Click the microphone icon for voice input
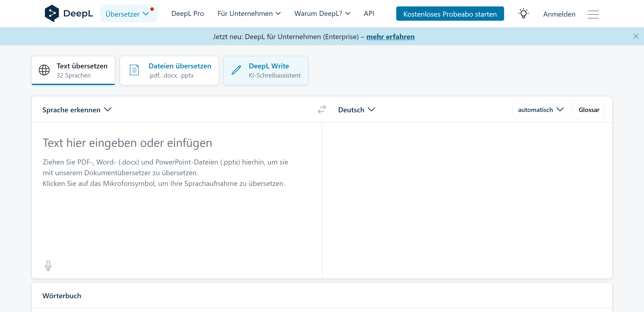This screenshot has width=644, height=312. pyautogui.click(x=48, y=266)
